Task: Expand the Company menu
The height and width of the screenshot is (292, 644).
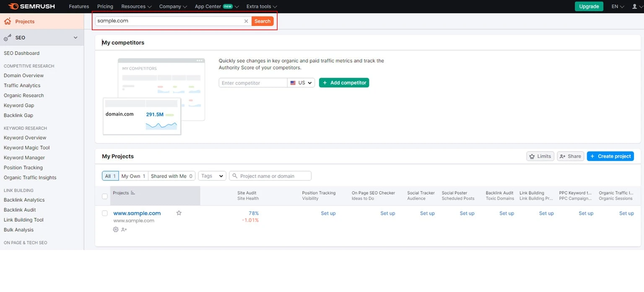Action: tap(173, 6)
